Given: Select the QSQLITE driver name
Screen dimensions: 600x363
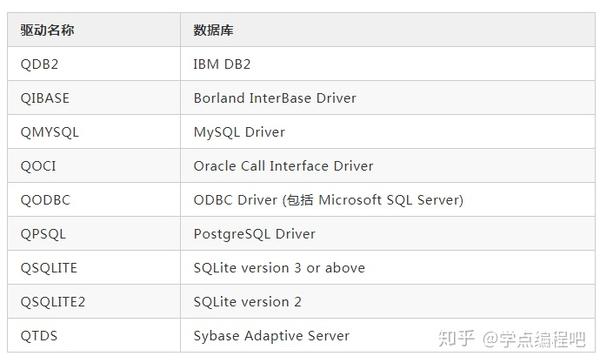Looking at the screenshot, I should click(x=49, y=268).
